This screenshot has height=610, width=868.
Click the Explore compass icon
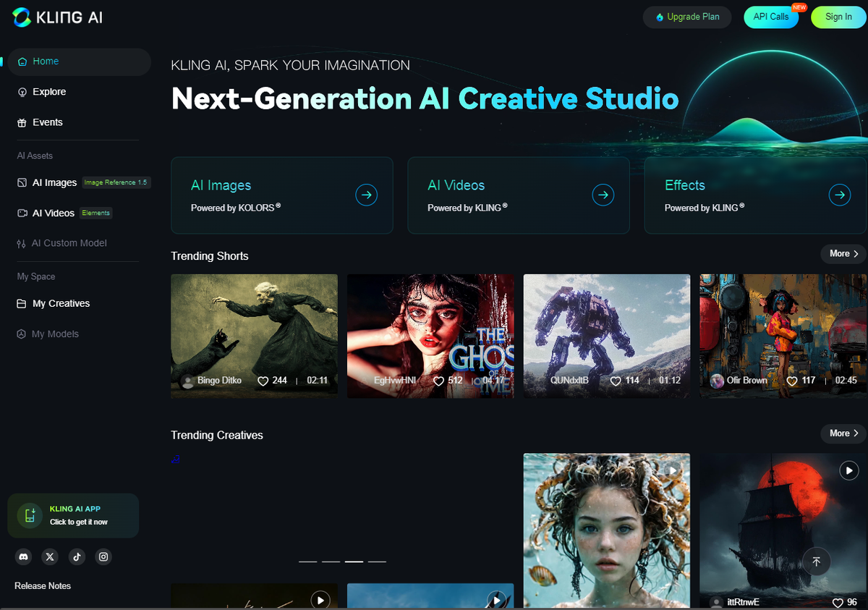tap(22, 92)
